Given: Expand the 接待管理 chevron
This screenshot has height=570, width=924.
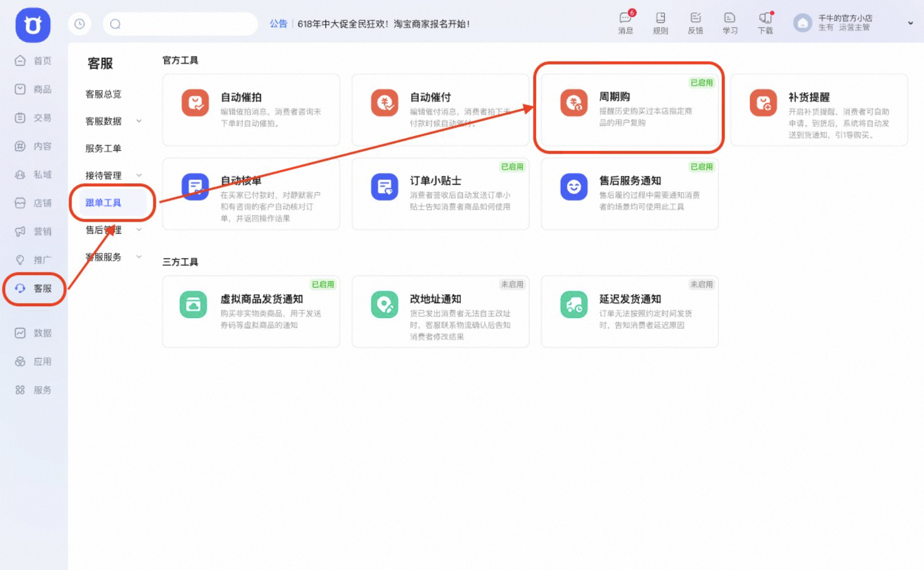Looking at the screenshot, I should tap(139, 175).
